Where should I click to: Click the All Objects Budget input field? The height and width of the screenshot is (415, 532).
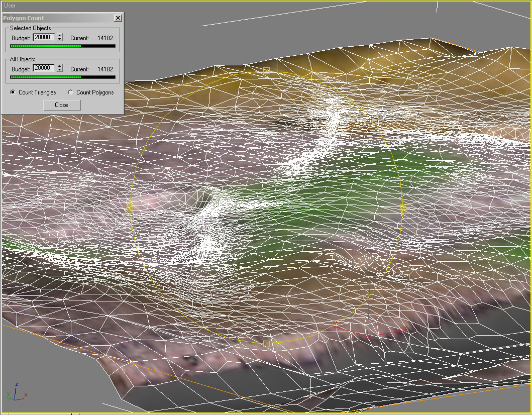(44, 68)
